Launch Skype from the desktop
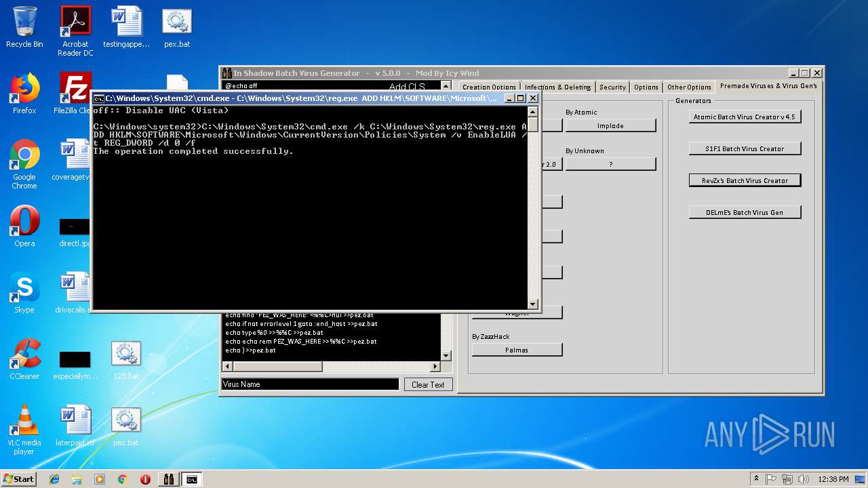The image size is (868, 488). tap(24, 293)
